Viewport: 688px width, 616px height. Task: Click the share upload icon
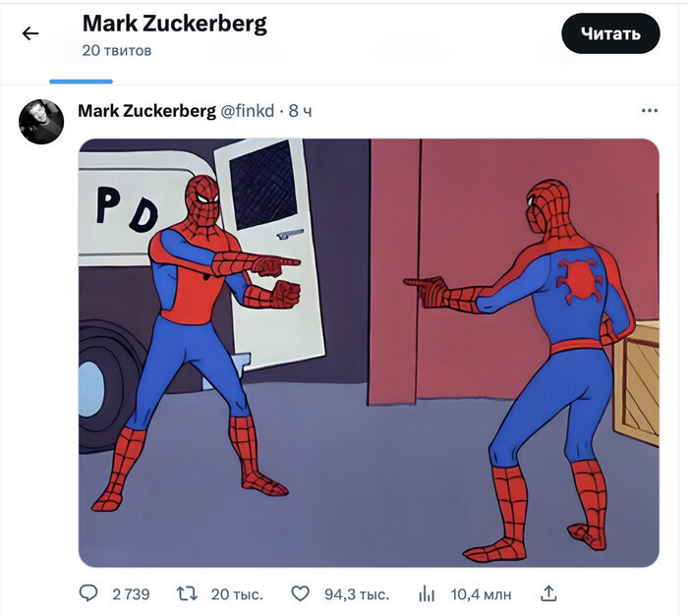[549, 593]
